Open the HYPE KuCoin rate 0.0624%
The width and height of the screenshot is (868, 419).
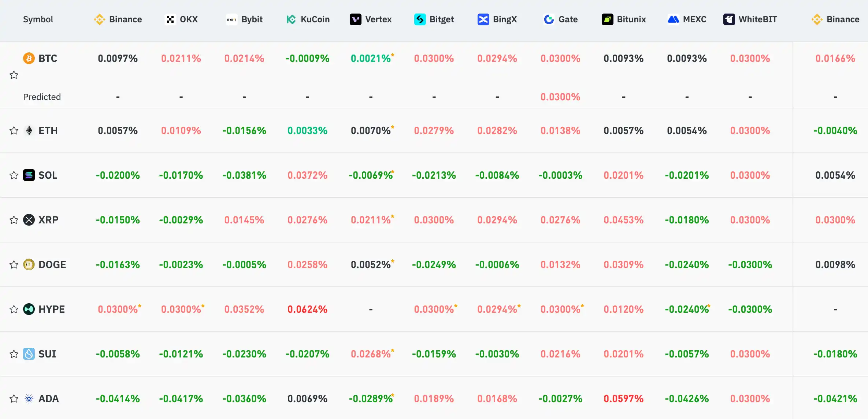pos(307,309)
